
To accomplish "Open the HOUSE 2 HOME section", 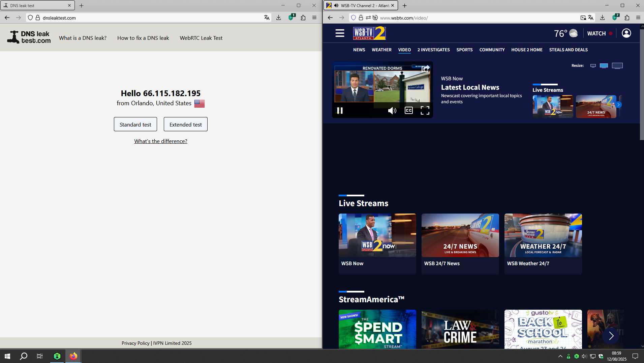I will (527, 50).
